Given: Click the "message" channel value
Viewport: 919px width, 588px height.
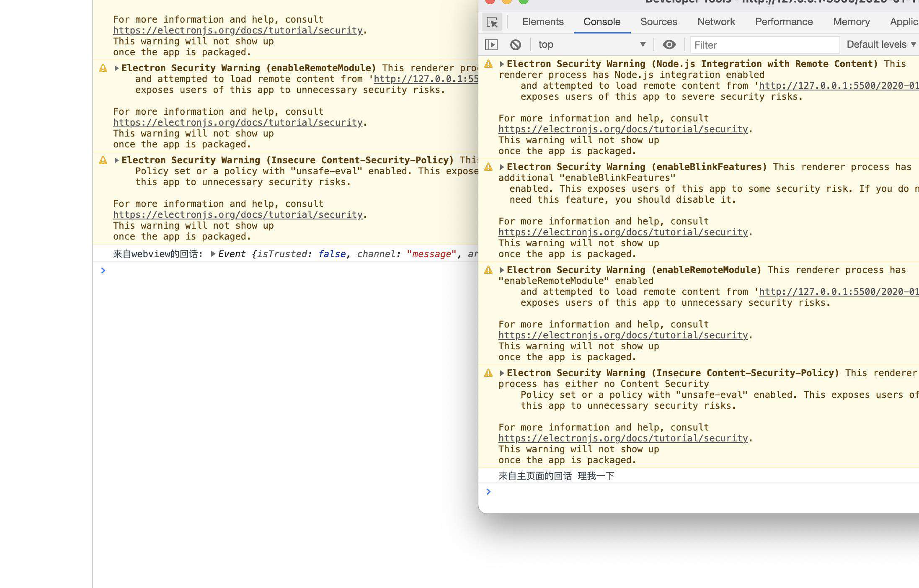Looking at the screenshot, I should 431,254.
